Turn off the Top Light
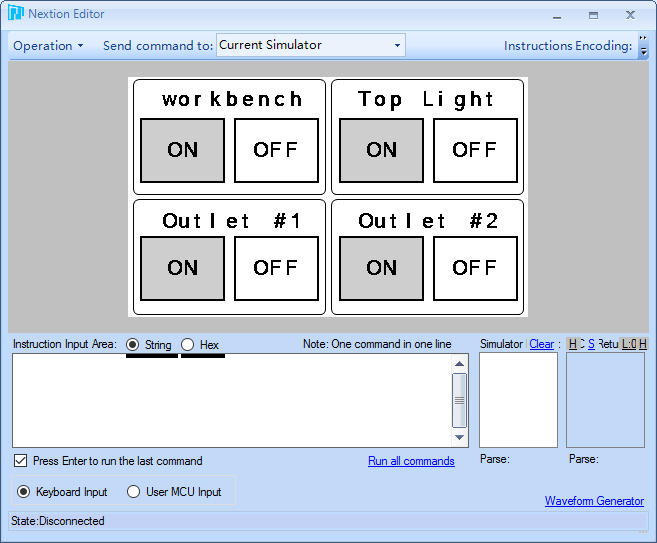The width and height of the screenshot is (657, 543). pos(475,150)
